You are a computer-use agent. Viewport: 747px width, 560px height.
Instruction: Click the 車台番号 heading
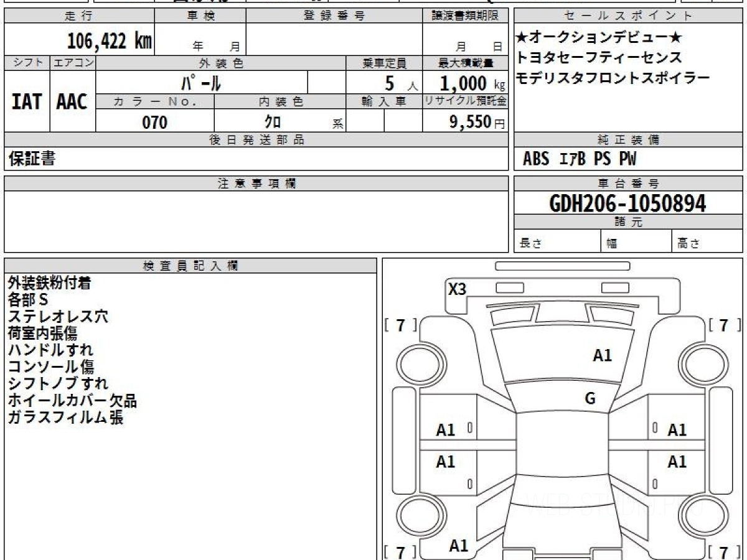(628, 184)
